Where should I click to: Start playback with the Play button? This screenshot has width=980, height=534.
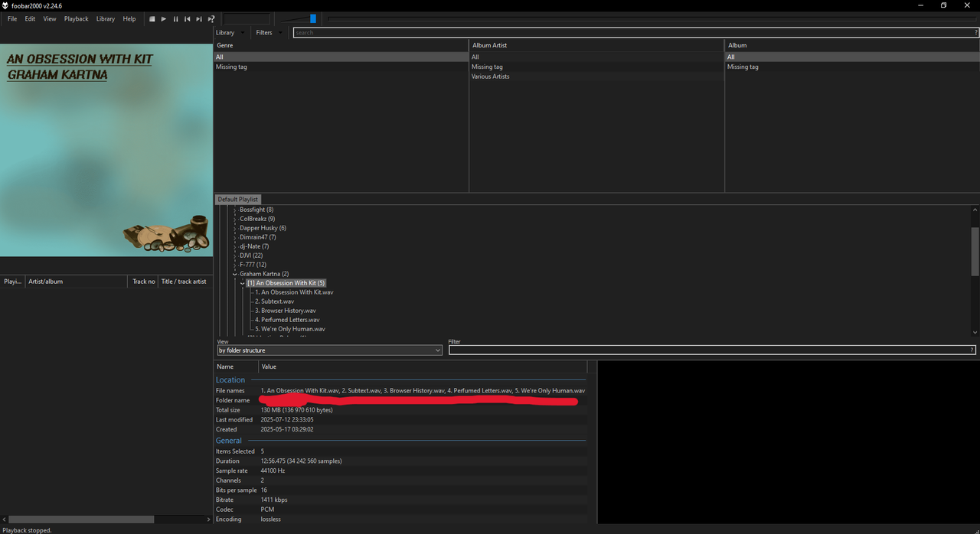[x=163, y=19]
